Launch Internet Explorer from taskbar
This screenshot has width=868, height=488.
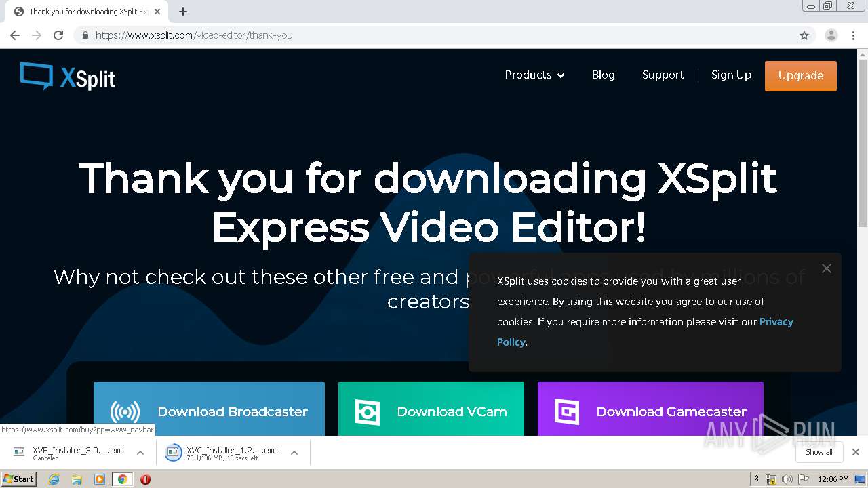pyautogui.click(x=54, y=479)
